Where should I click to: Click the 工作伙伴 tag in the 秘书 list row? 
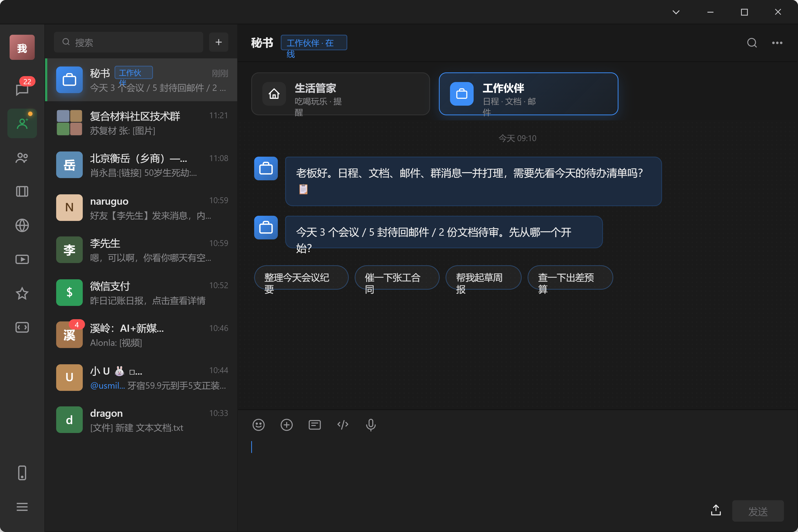(134, 72)
